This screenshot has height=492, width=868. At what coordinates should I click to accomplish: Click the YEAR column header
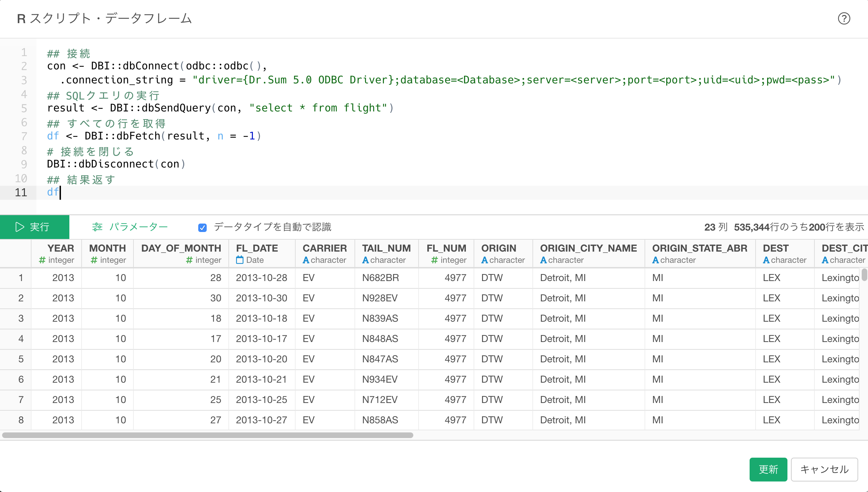tap(56, 254)
